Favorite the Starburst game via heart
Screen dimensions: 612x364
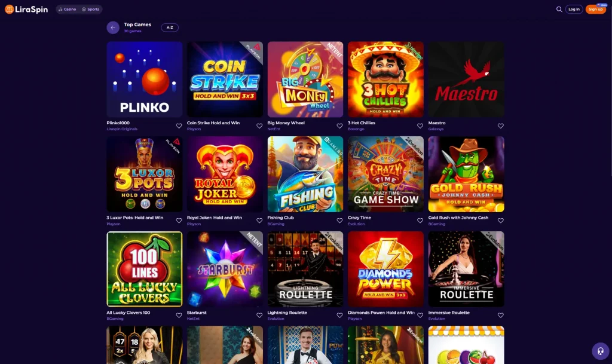pos(259,315)
